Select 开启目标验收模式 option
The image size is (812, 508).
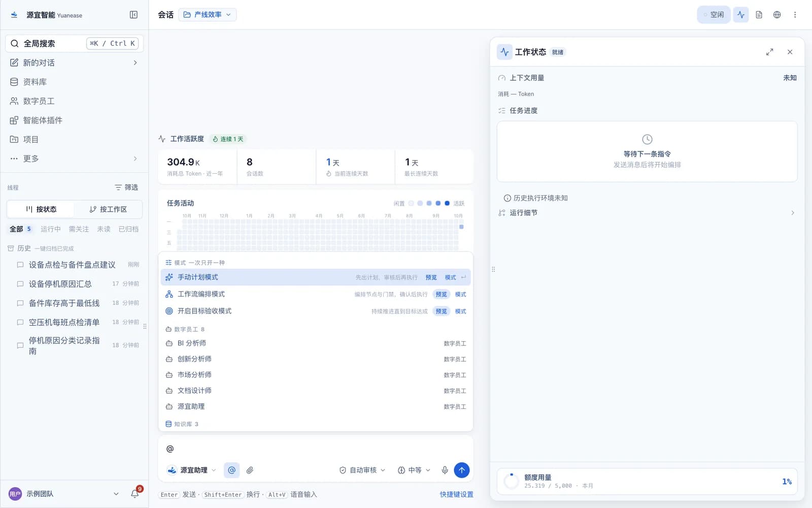[x=316, y=311]
